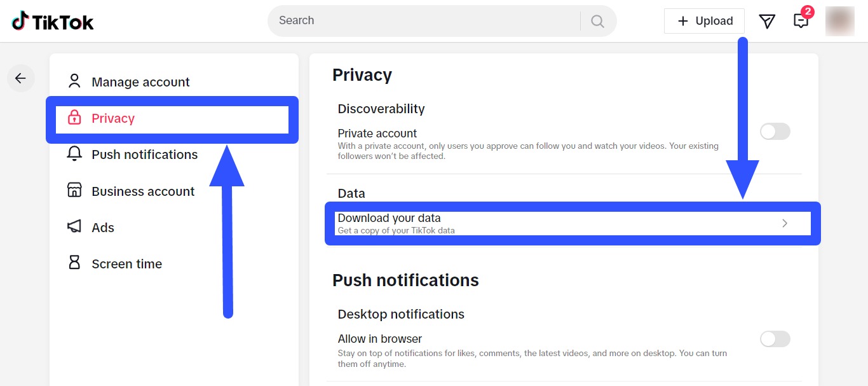Select Privacy in the settings sidebar
Screen dimensions: 868x386
(113, 118)
